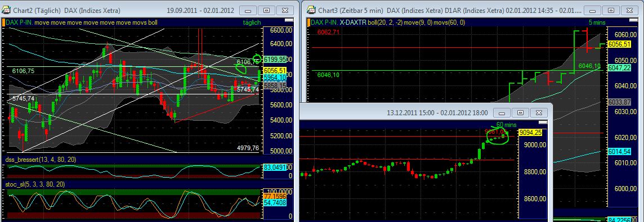Image resolution: width=644 pixels, height=222 pixels.
Task: Minimize the Chart2 window
Action: [248, 10]
